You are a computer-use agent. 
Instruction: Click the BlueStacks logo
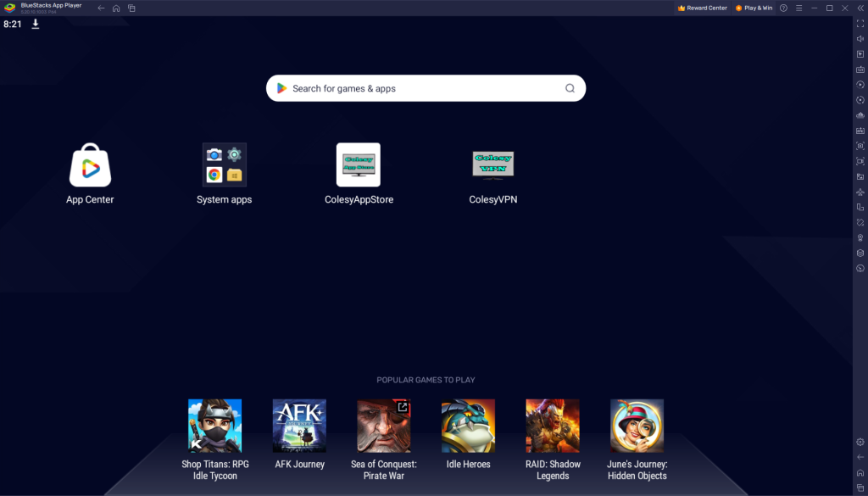point(10,8)
